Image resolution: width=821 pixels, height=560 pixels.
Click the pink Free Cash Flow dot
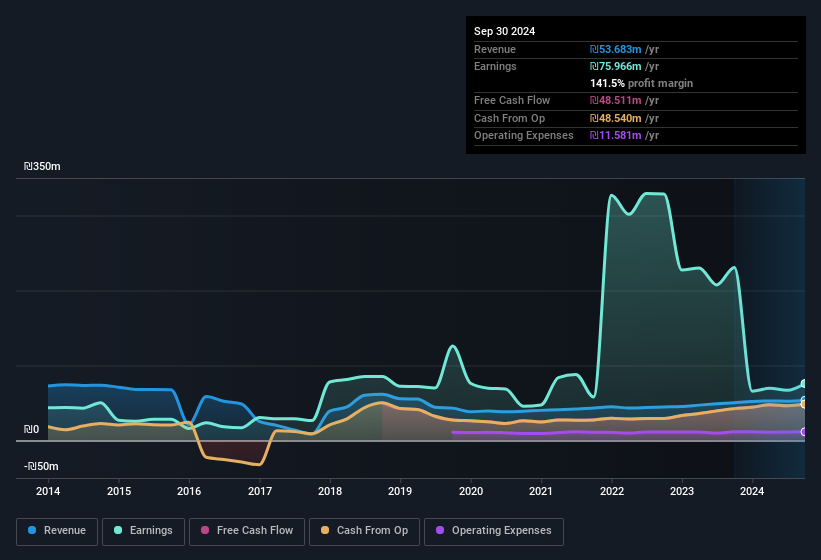(x=205, y=530)
